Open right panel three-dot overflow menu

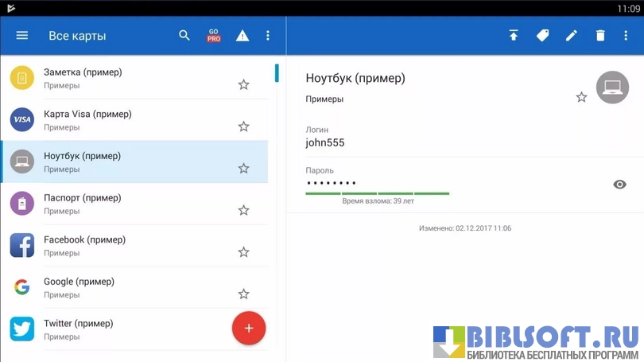click(x=627, y=36)
